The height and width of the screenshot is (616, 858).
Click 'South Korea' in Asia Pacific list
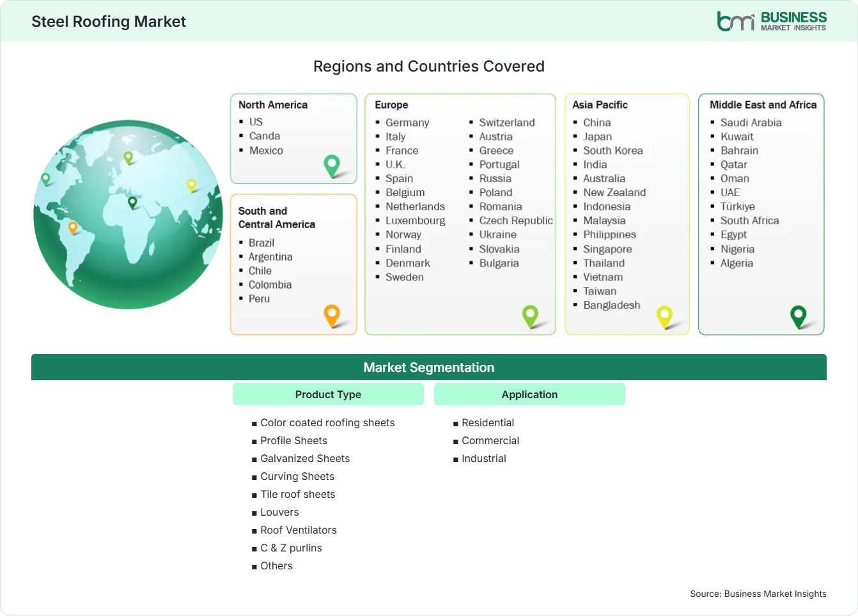pyautogui.click(x=613, y=151)
